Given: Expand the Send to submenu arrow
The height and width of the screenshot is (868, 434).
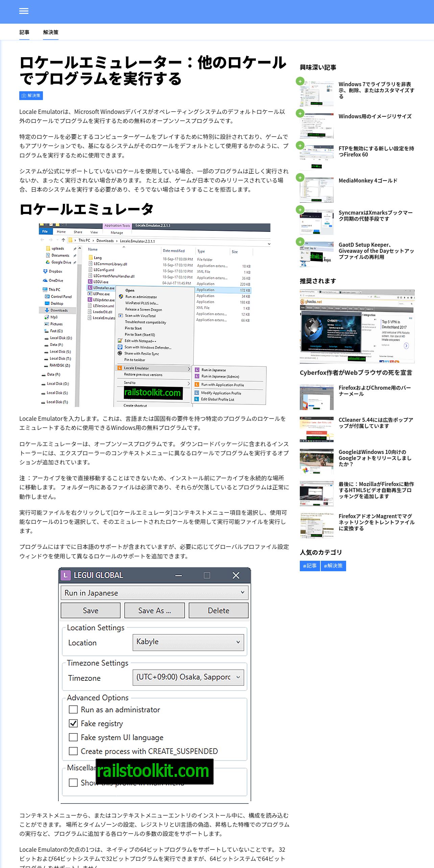Looking at the screenshot, I should [189, 383].
